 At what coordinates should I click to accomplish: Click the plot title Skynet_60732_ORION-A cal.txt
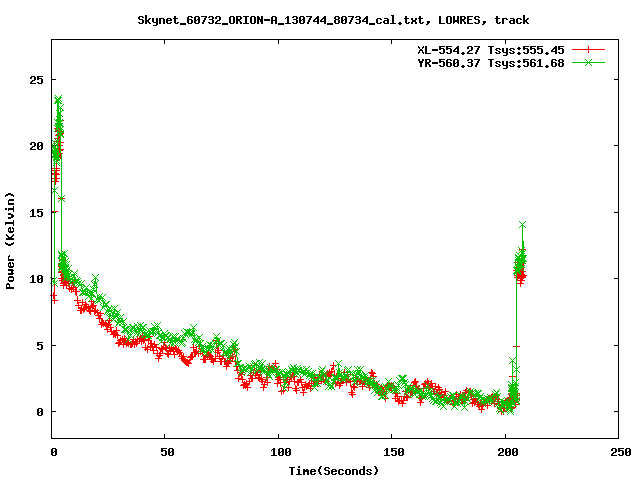point(333,20)
